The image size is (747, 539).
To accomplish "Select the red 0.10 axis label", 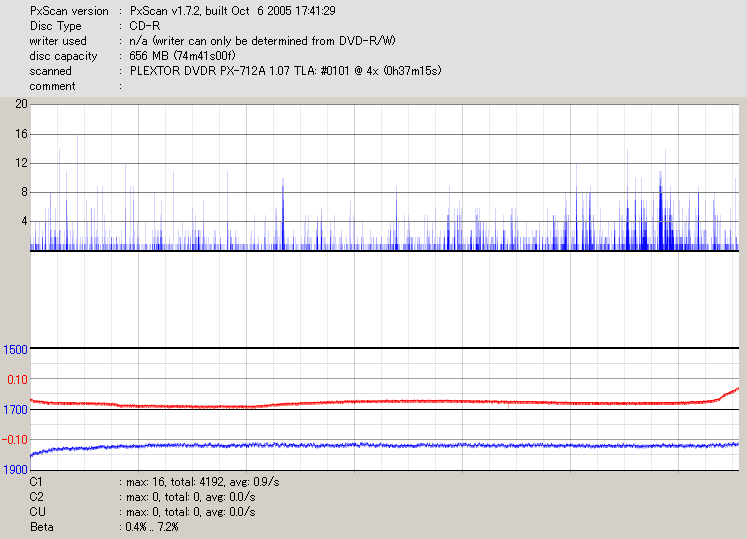I will tap(17, 379).
